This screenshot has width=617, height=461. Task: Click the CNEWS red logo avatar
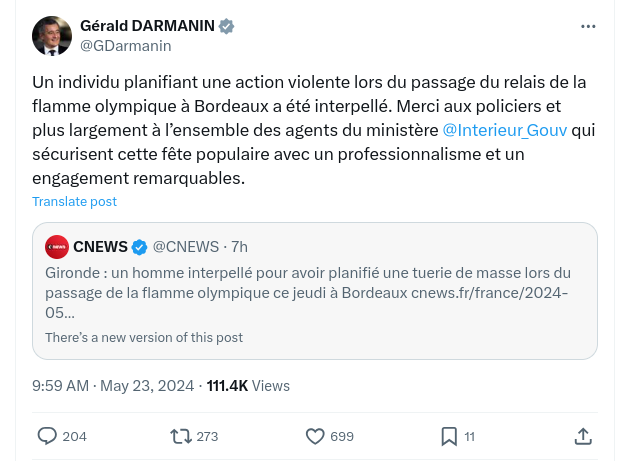[57, 247]
